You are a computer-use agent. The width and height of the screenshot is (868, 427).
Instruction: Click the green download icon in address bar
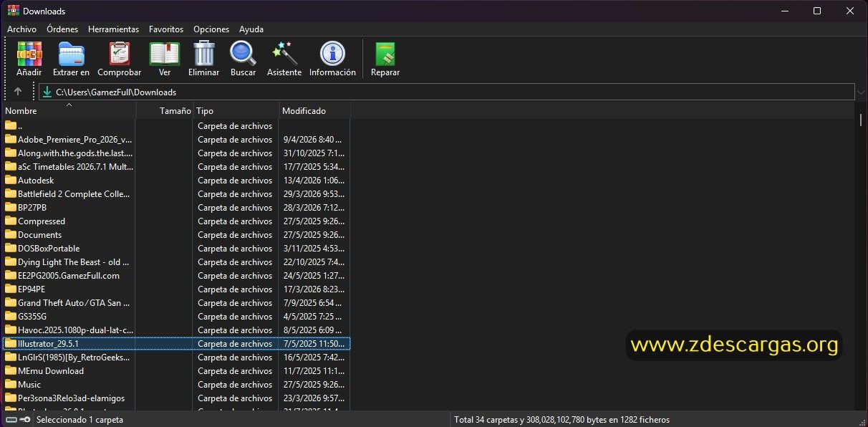click(47, 92)
